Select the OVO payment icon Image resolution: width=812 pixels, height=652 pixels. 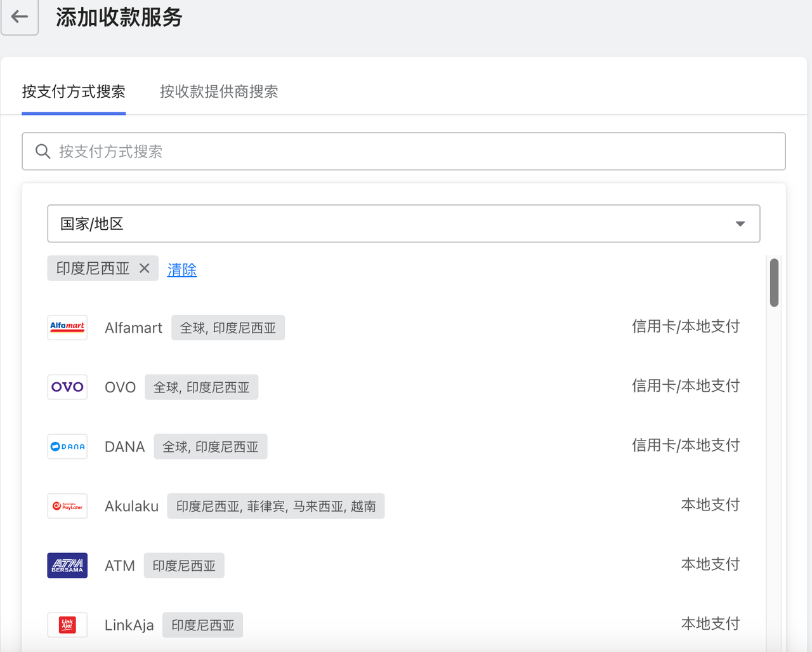tap(67, 387)
